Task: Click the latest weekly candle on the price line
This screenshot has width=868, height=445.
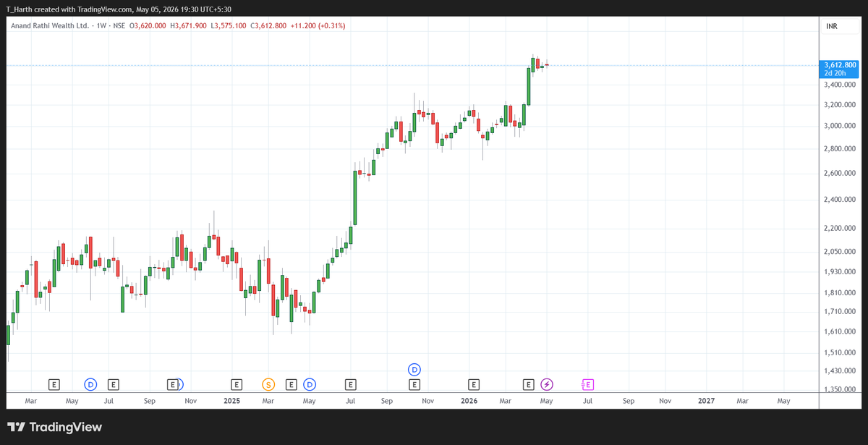Action: [547, 65]
